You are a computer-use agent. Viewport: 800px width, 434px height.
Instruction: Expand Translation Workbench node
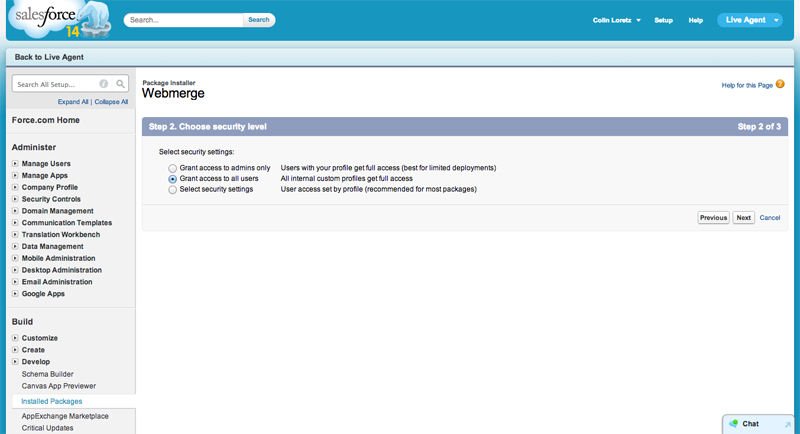(x=15, y=235)
